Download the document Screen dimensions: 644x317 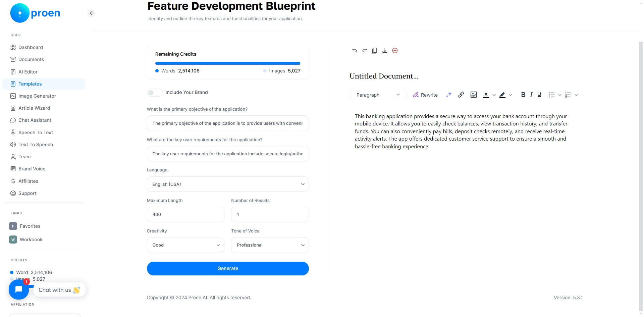point(385,51)
